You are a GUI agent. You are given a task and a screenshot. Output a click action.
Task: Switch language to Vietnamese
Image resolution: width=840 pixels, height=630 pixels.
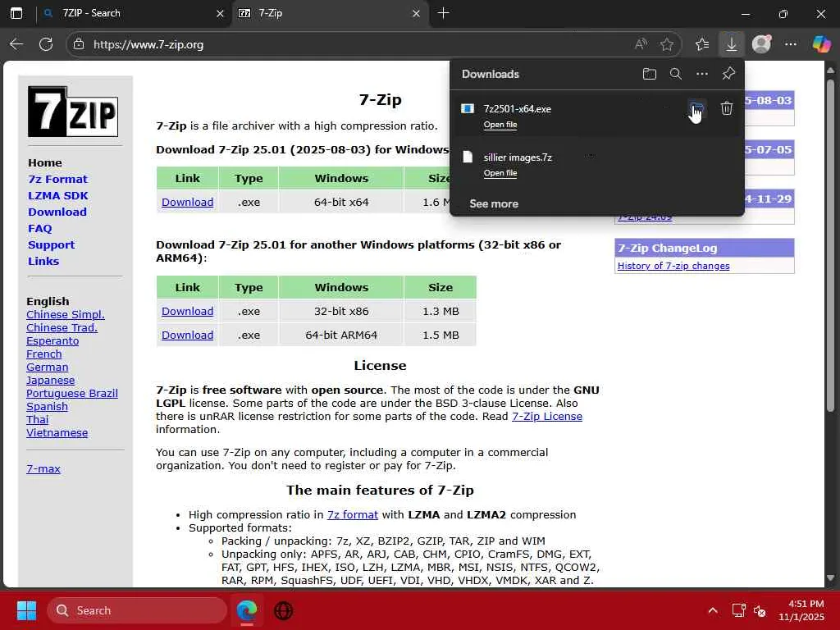click(57, 432)
